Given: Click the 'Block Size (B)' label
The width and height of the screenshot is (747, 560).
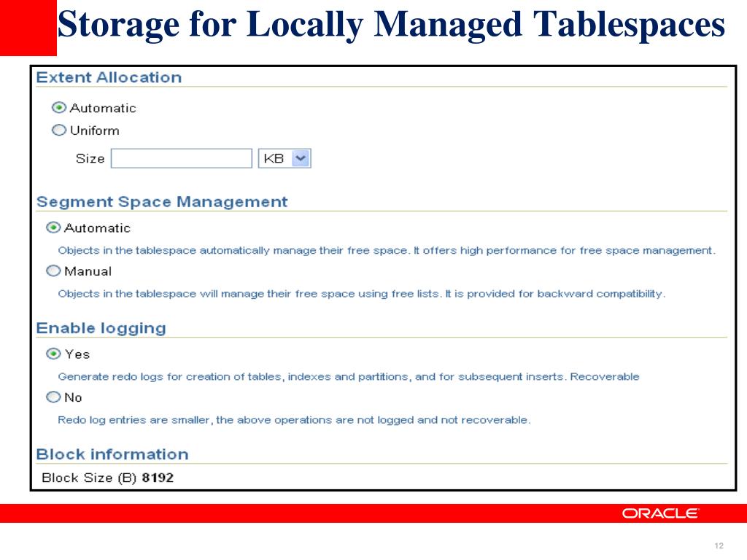Looking at the screenshot, I should 89,478.
